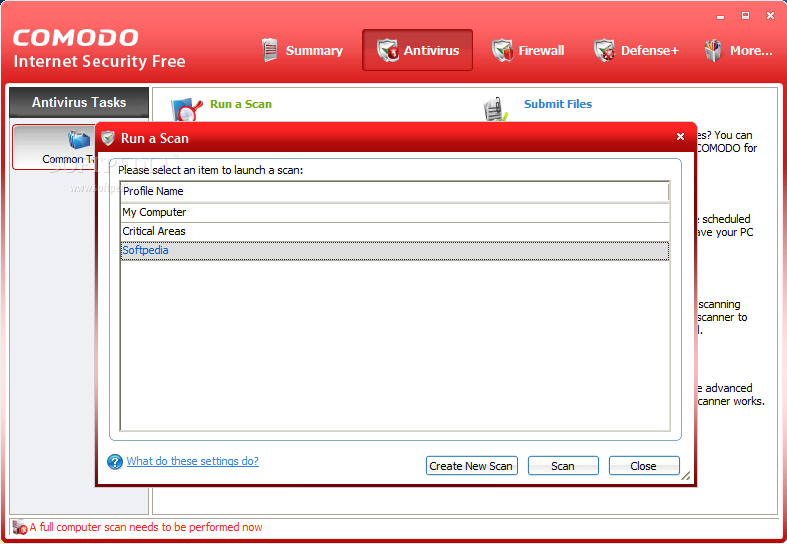
Task: Click the Run a Scan magnifier icon
Action: click(186, 109)
